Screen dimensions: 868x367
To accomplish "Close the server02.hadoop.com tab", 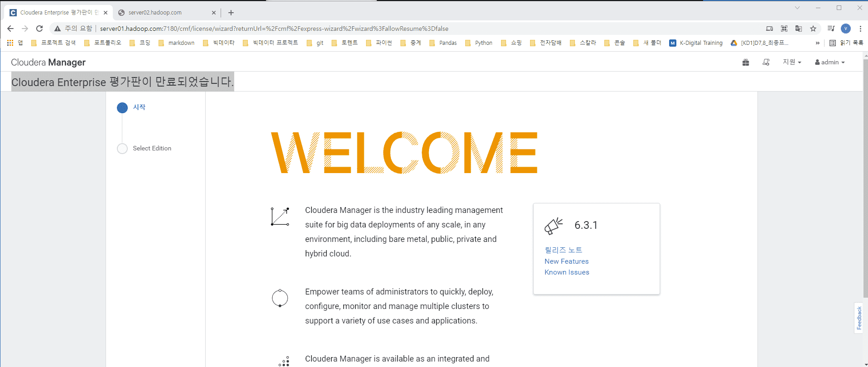I will [x=214, y=13].
